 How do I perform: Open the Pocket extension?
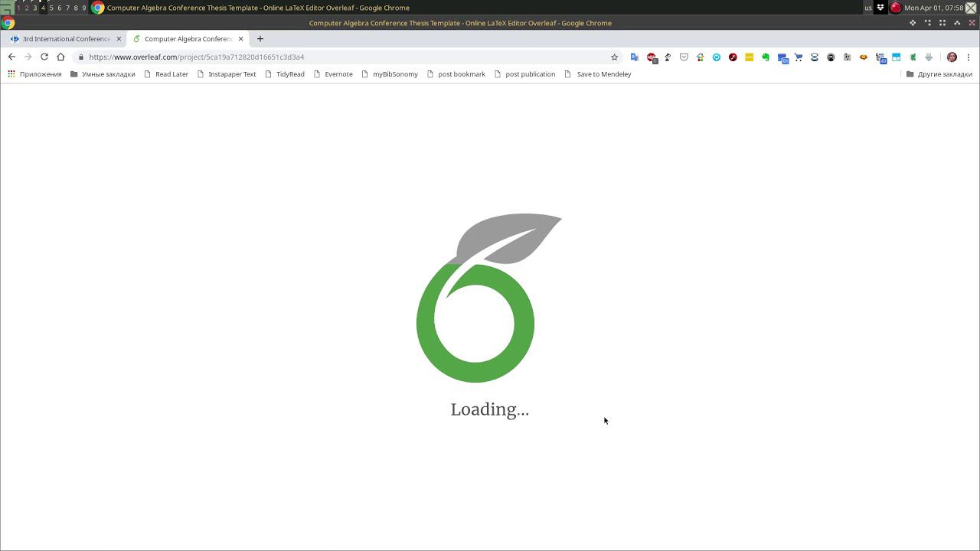(x=684, y=57)
